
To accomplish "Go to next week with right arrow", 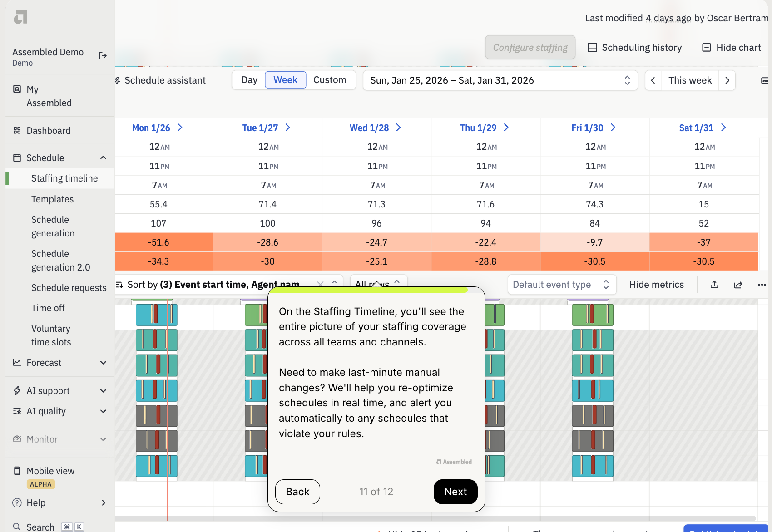I will pos(727,80).
